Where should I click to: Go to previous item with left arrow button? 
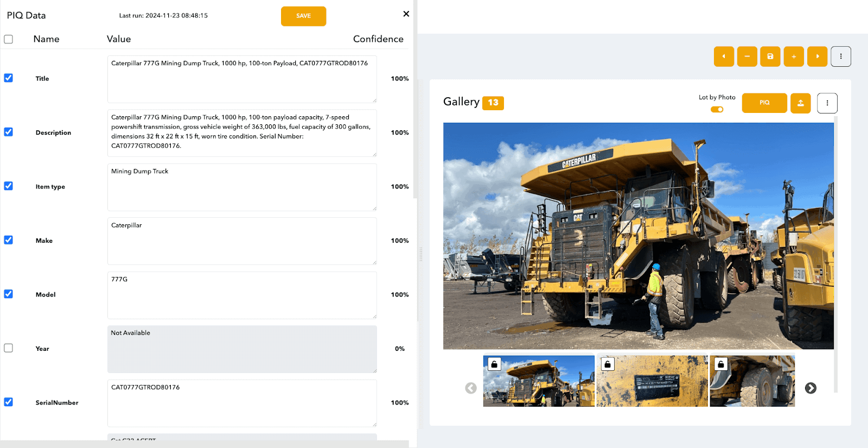tap(724, 56)
